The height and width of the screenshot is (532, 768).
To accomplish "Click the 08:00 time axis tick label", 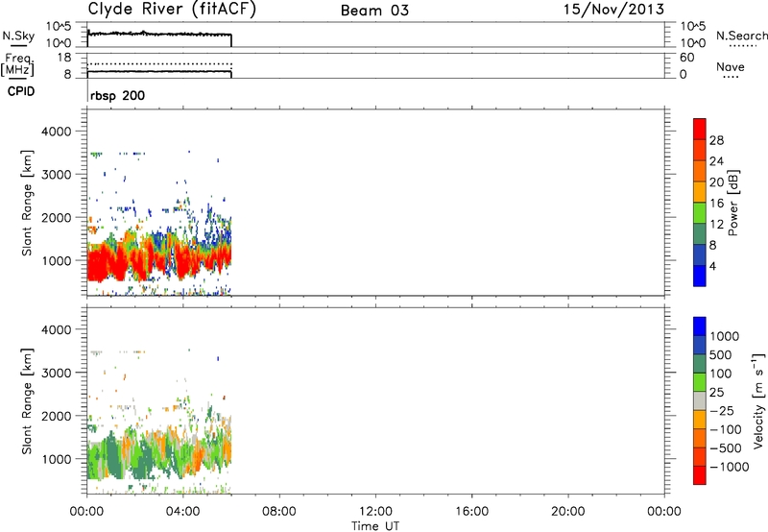I will point(279,512).
